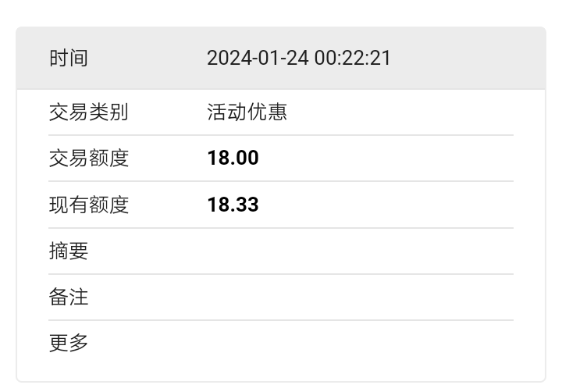This screenshot has height=392, width=562.
Task: Click the transaction amount 18.00
Action: tap(233, 159)
